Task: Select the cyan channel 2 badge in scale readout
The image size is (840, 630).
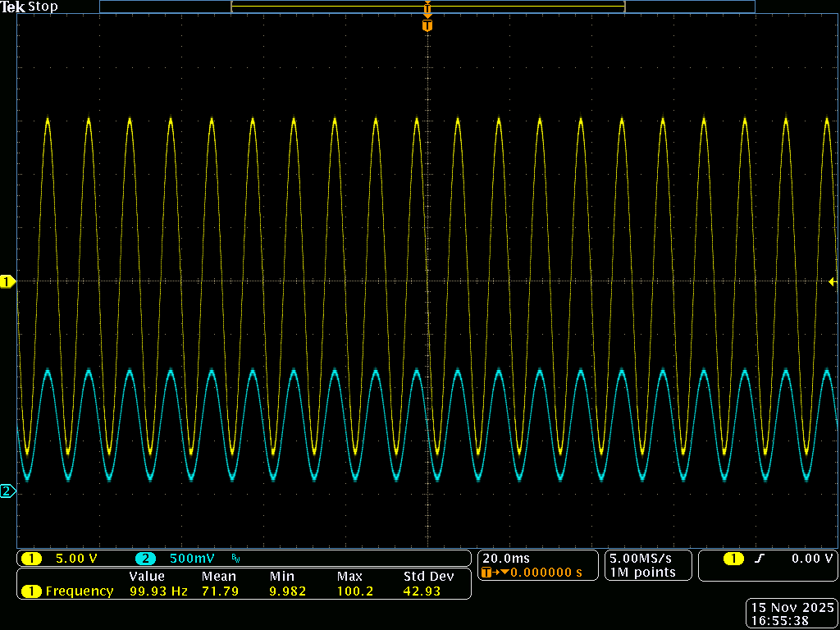Action: [145, 559]
